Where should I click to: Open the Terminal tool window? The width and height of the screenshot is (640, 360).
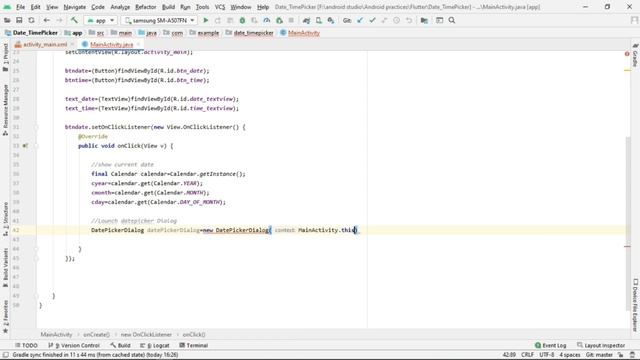pyautogui.click(x=193, y=345)
